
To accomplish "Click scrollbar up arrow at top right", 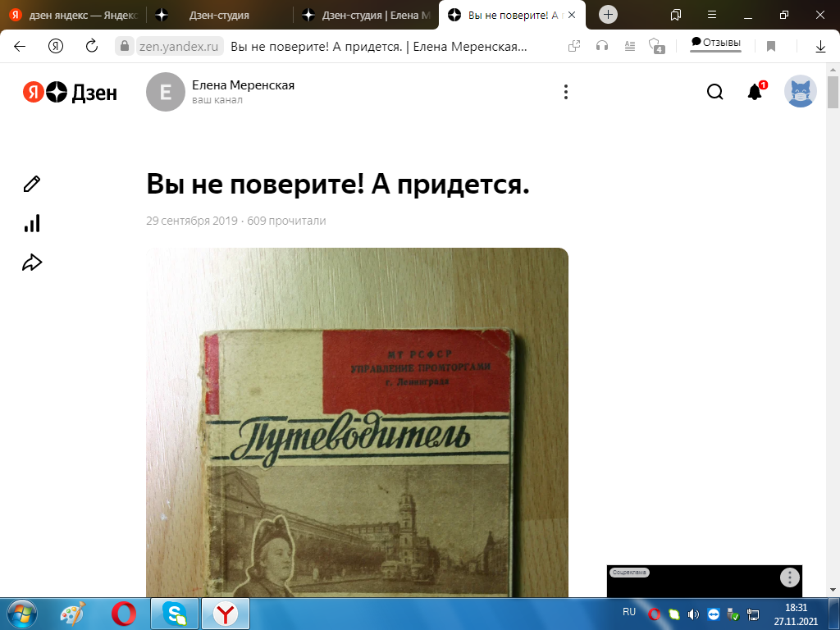I will [x=833, y=69].
